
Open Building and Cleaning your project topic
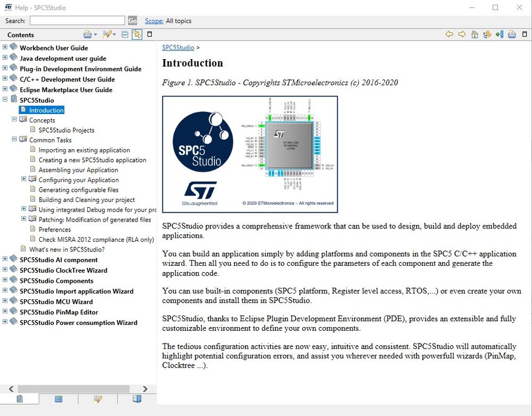pos(86,200)
